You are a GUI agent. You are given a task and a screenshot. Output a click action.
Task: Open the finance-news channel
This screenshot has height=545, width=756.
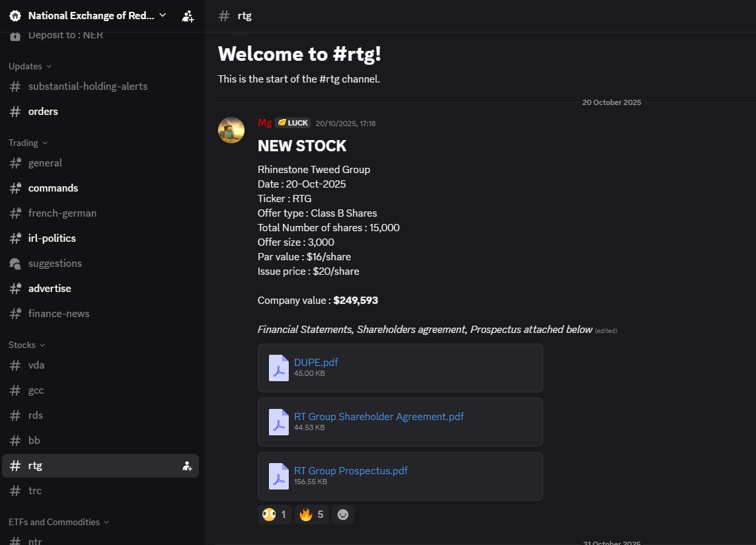59,314
